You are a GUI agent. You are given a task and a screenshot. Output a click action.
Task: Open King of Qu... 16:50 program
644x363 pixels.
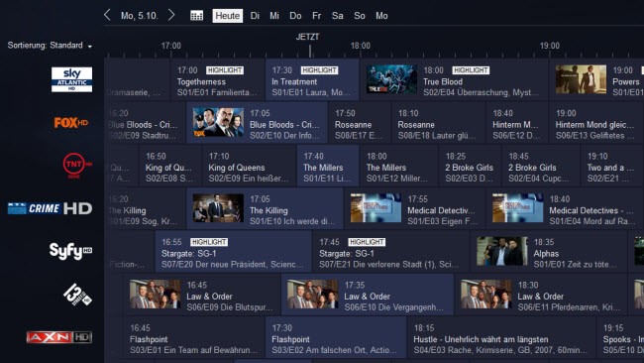(170, 166)
